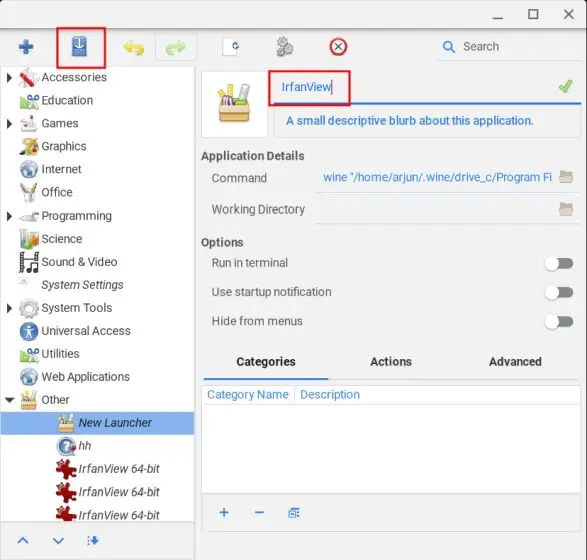The width and height of the screenshot is (587, 560).
Task: Select the Internet category
Action: pyautogui.click(x=61, y=169)
